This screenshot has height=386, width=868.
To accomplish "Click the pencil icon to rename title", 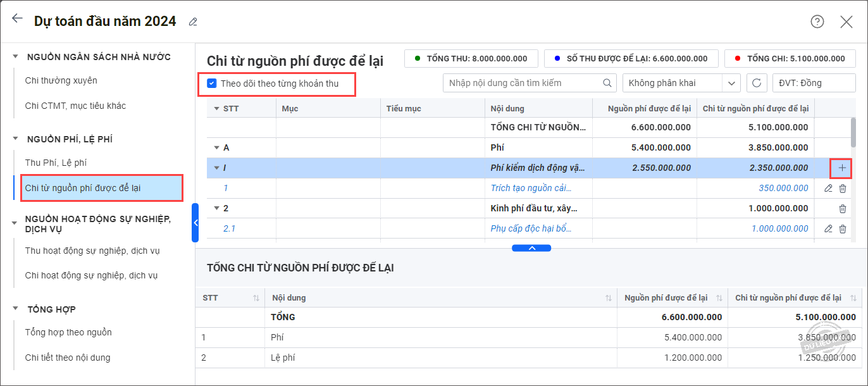I will click(193, 22).
